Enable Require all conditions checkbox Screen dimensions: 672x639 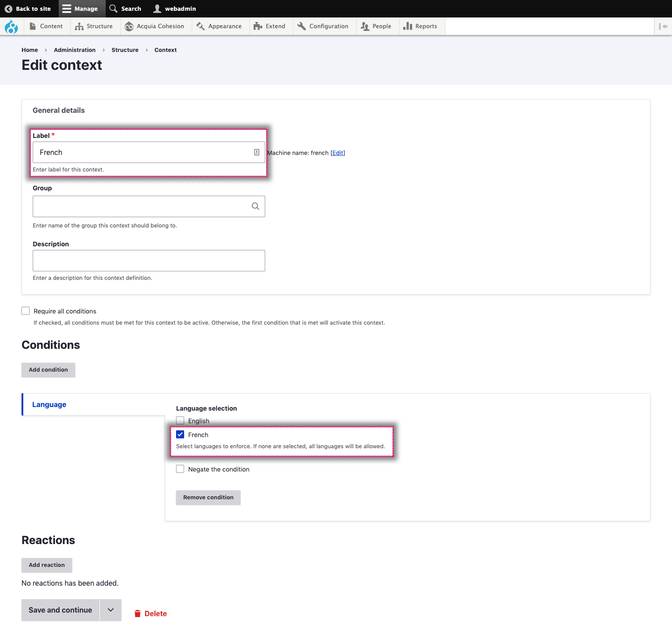click(x=26, y=311)
